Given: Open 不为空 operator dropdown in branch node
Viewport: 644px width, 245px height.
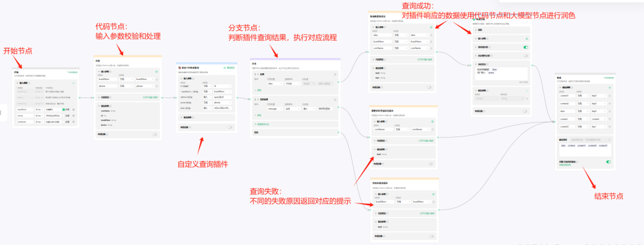Looking at the screenshot, I should 293,83.
